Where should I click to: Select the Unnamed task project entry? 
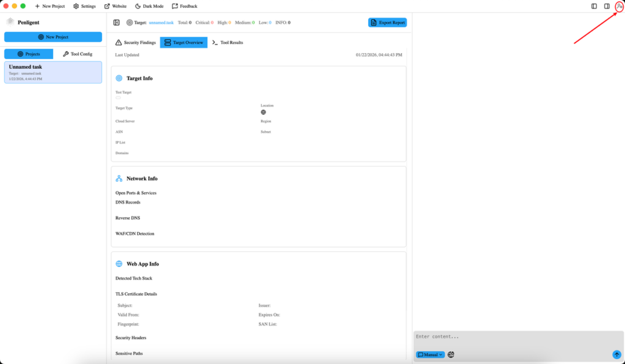pyautogui.click(x=53, y=72)
